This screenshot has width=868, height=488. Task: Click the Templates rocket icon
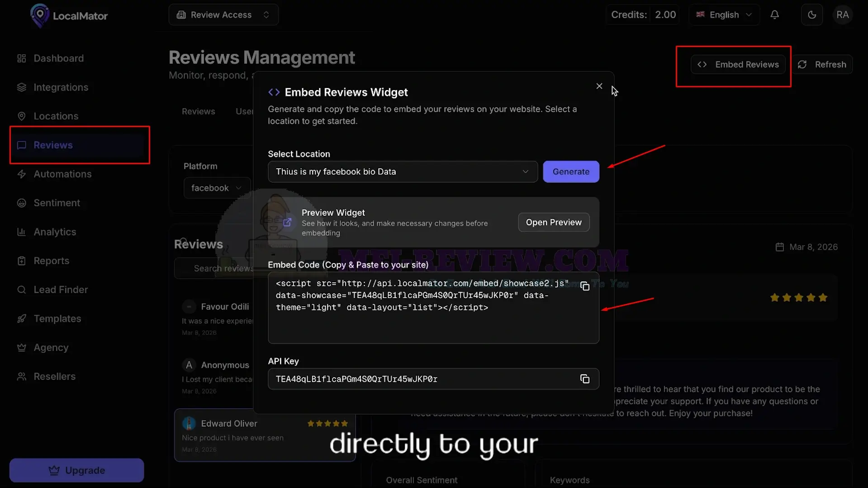[21, 319]
